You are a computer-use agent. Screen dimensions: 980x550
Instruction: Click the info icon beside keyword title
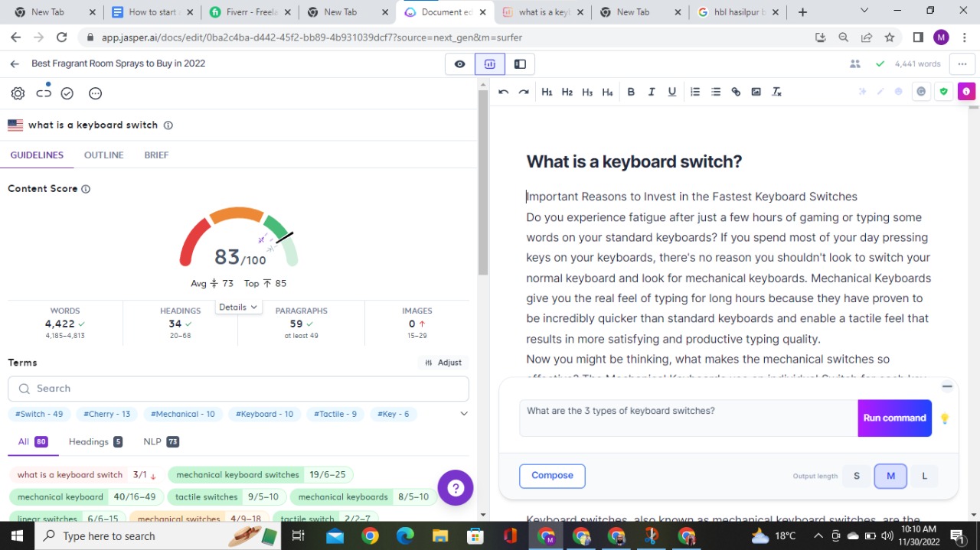(168, 125)
